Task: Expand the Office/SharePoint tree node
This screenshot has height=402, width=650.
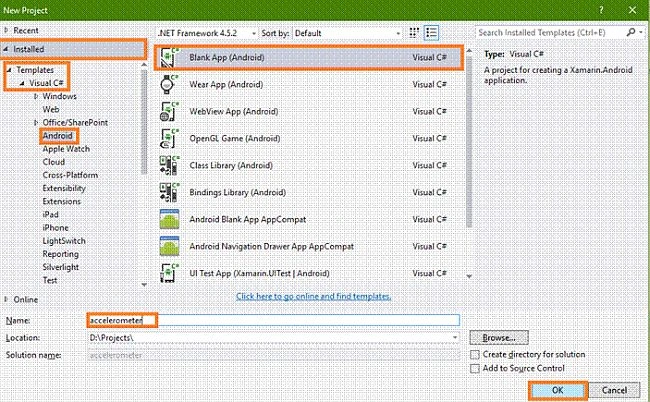Action: 36,123
